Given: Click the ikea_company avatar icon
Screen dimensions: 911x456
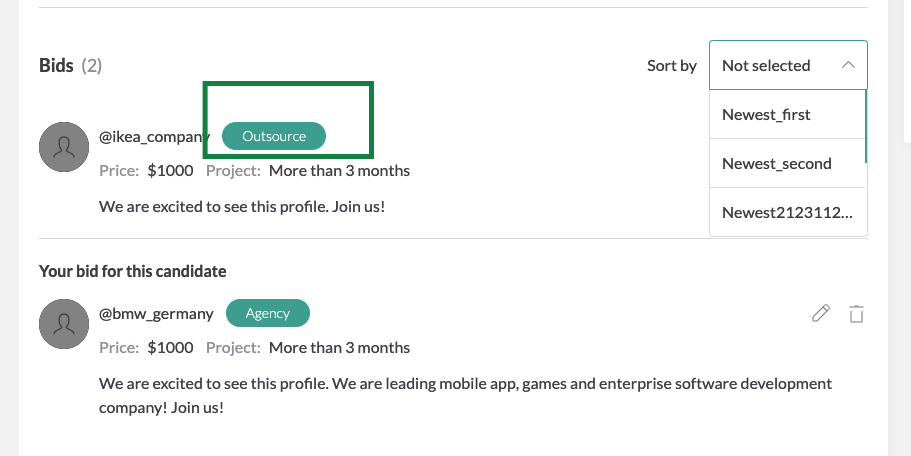Looking at the screenshot, I should (x=64, y=147).
